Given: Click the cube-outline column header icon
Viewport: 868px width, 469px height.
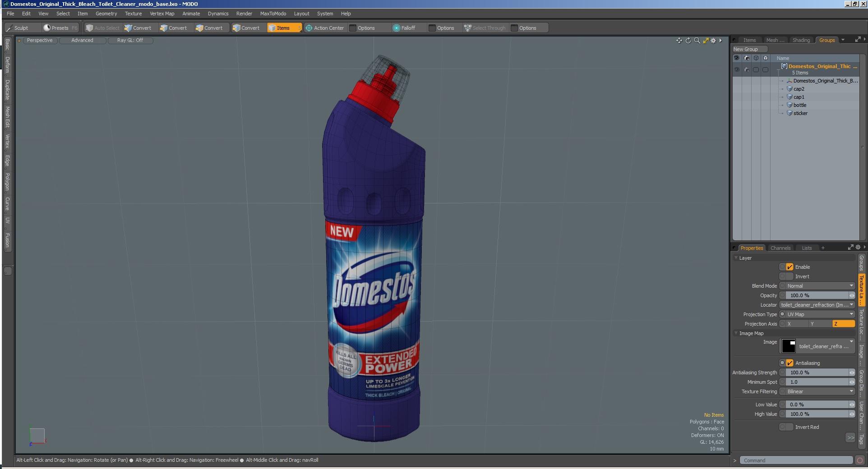Looking at the screenshot, I should (756, 58).
